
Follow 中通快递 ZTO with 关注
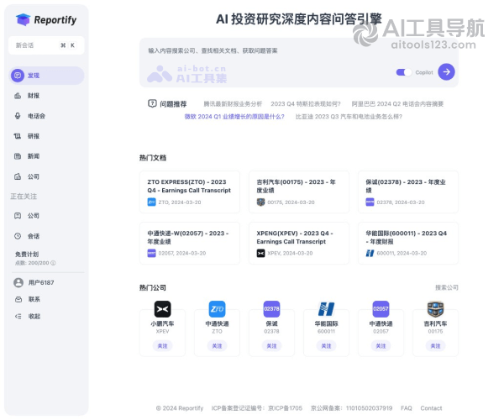[218, 346]
